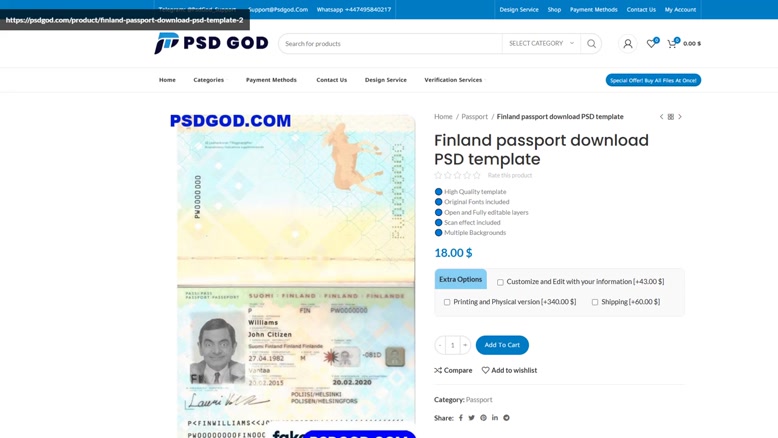Enable Customize and Edit with your information
Image resolution: width=778 pixels, height=438 pixels.
coord(500,282)
